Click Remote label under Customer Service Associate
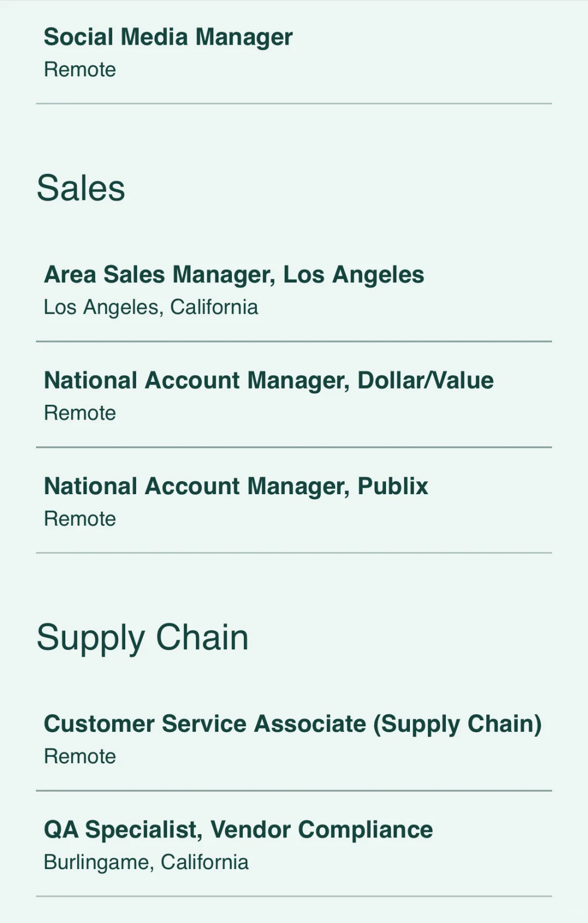This screenshot has width=588, height=923. click(x=80, y=756)
